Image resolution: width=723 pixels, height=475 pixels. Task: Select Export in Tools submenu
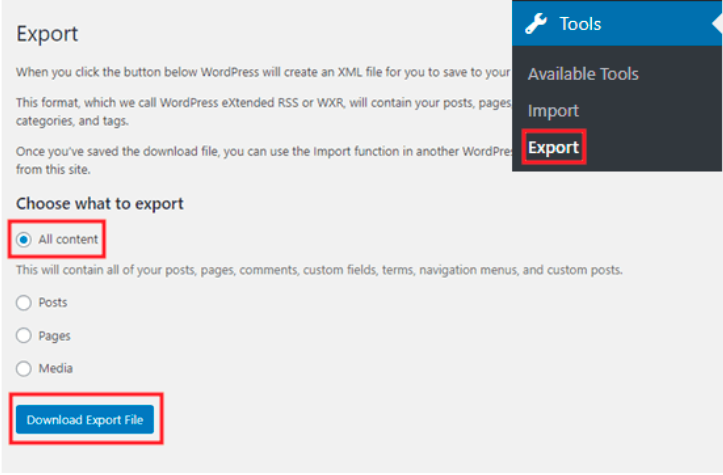pos(553,147)
